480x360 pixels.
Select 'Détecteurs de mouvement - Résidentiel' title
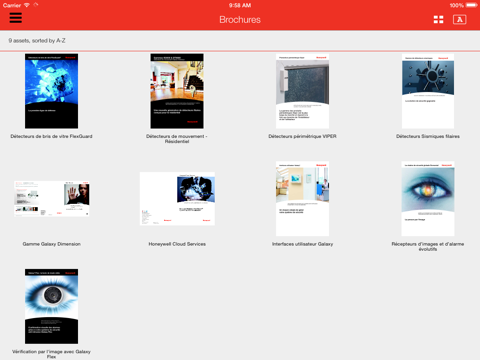(177, 139)
